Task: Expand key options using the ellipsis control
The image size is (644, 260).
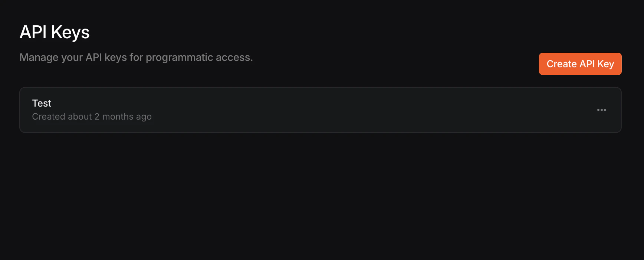Action: click(602, 110)
